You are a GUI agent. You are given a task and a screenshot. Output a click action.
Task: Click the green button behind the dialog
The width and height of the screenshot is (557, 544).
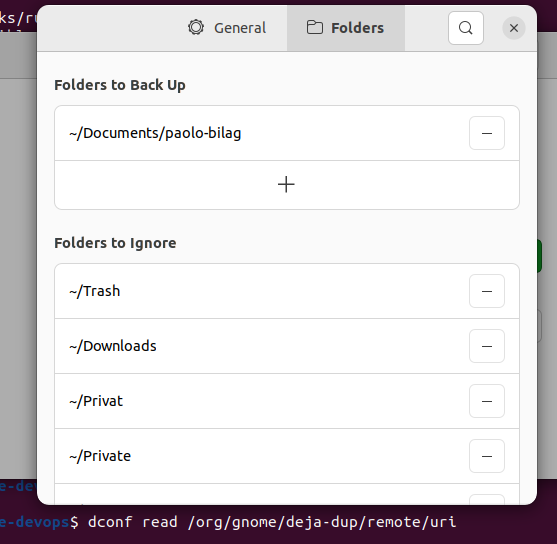tap(539, 256)
